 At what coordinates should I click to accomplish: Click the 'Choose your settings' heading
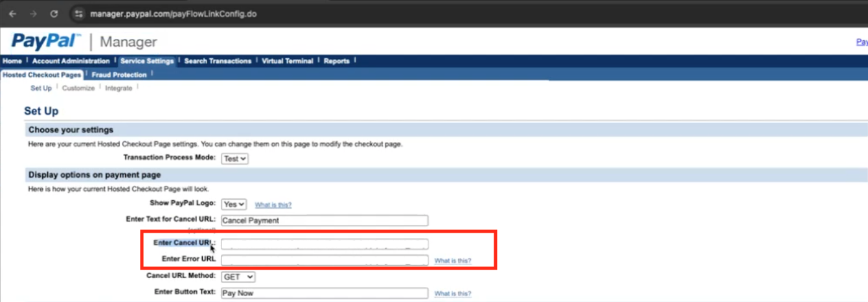pyautogui.click(x=71, y=130)
